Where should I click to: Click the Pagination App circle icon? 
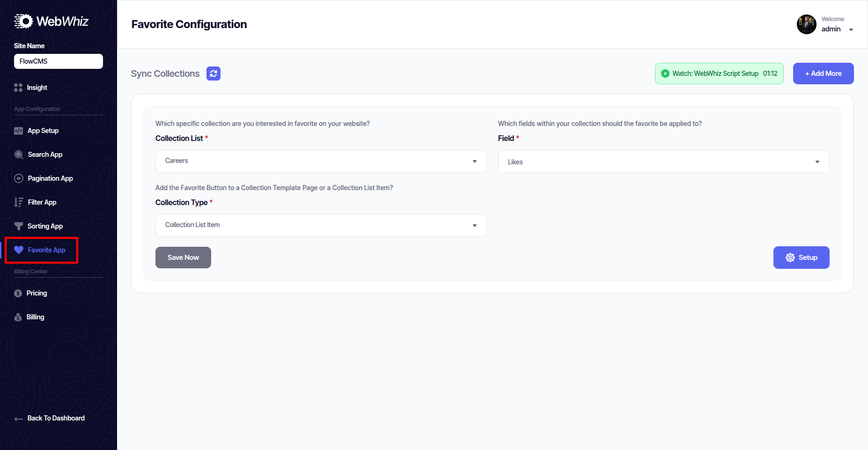(19, 178)
